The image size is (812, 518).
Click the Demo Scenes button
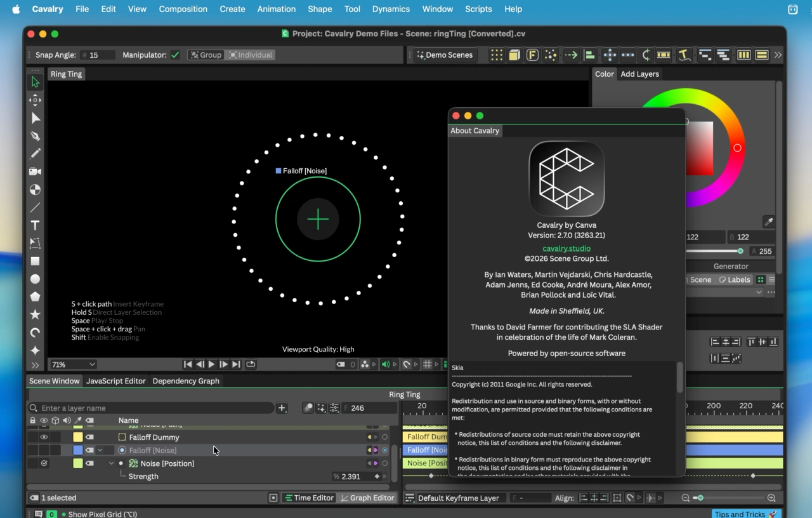444,55
